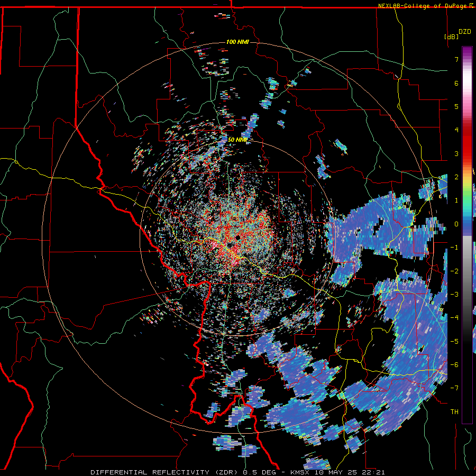Click the 2 value on the dB scale
The image size is (476, 476).
pyautogui.click(x=456, y=177)
